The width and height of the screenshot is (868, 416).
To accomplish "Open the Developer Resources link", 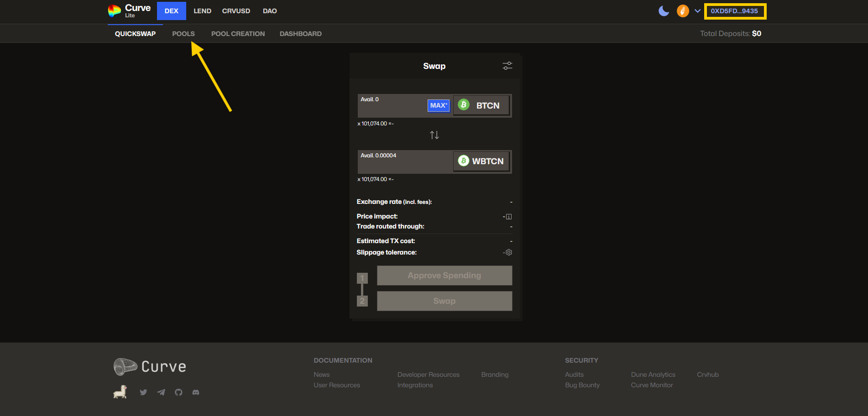I will tap(429, 374).
